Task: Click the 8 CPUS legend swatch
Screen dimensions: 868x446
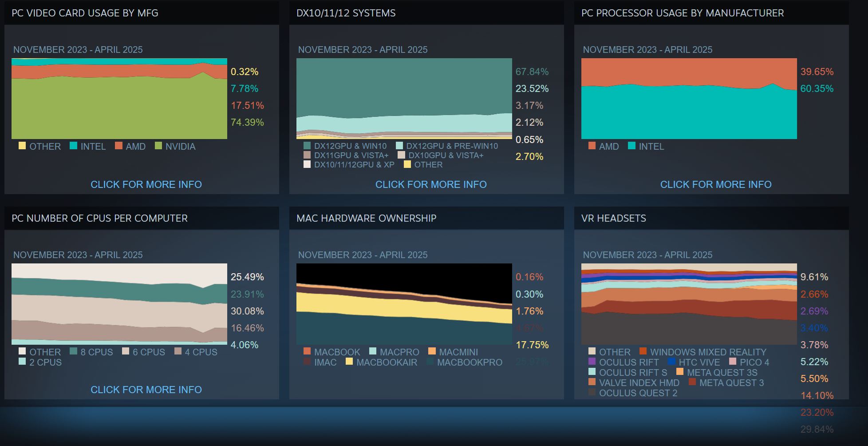Action: click(x=73, y=351)
